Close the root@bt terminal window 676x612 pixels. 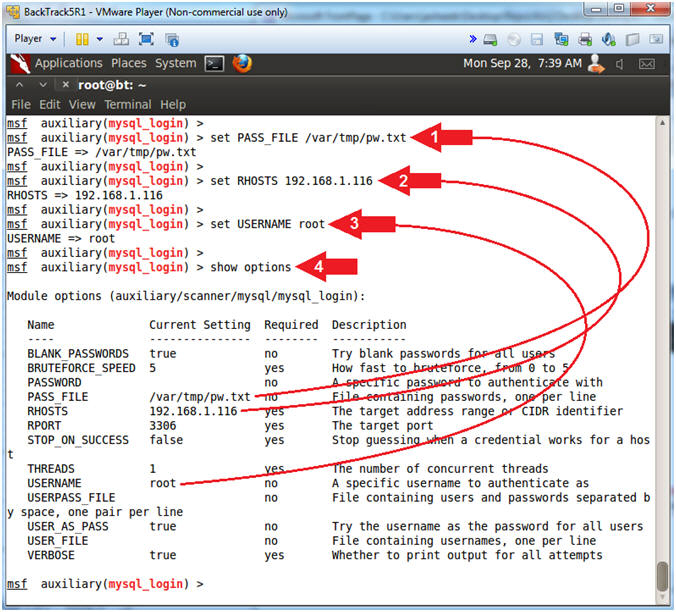66,85
